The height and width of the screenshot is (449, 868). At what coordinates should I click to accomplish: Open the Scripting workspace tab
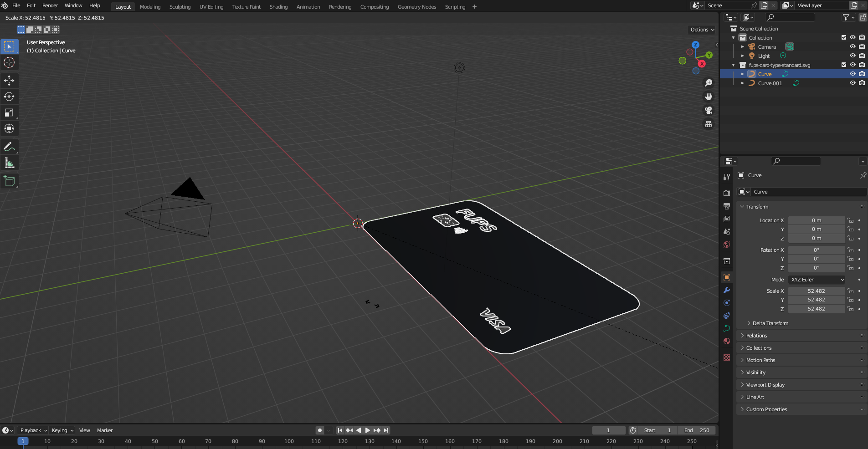455,7
